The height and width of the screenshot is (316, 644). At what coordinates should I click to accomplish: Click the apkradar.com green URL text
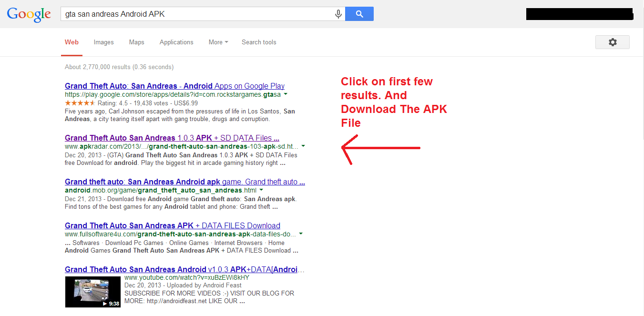click(x=182, y=146)
